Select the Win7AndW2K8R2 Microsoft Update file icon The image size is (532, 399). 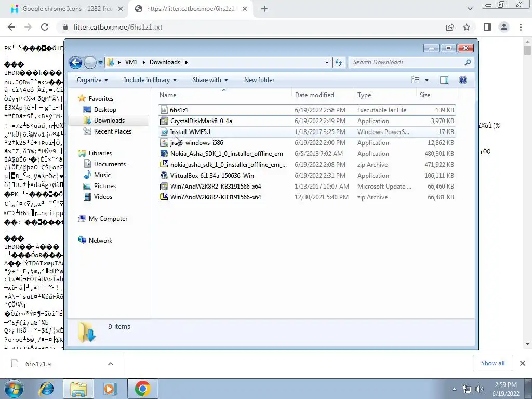coord(164,187)
